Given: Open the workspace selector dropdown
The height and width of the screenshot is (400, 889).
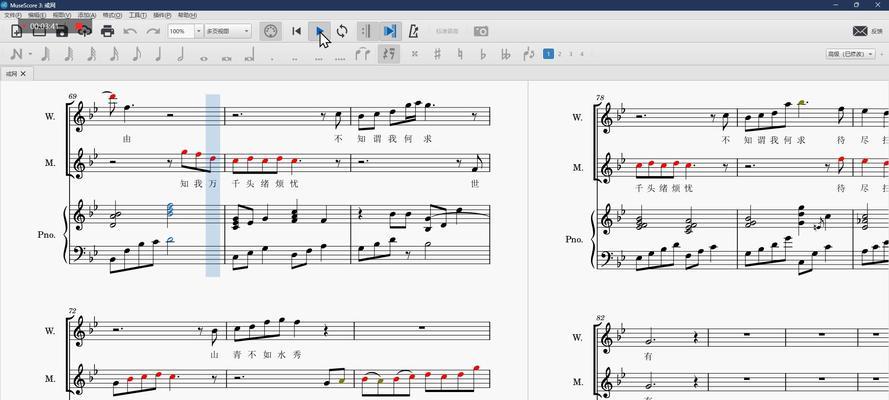Looking at the screenshot, I should pyautogui.click(x=850, y=54).
